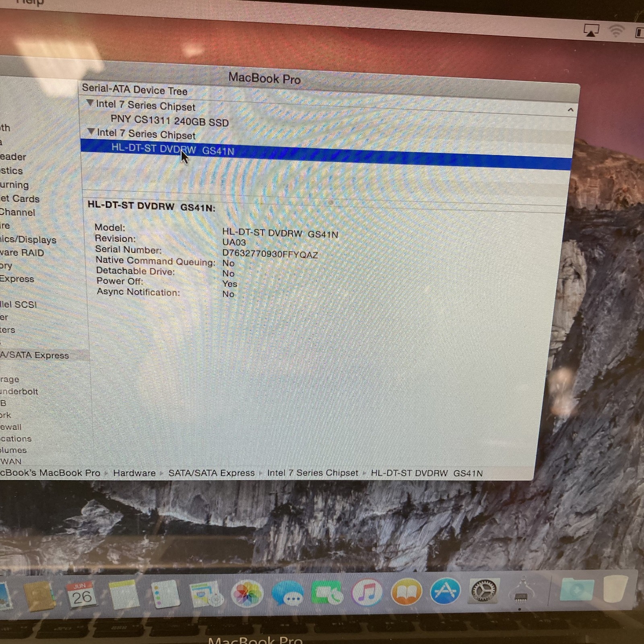Open Photos from the Dock
This screenshot has width=644, height=644.
pos(247,593)
